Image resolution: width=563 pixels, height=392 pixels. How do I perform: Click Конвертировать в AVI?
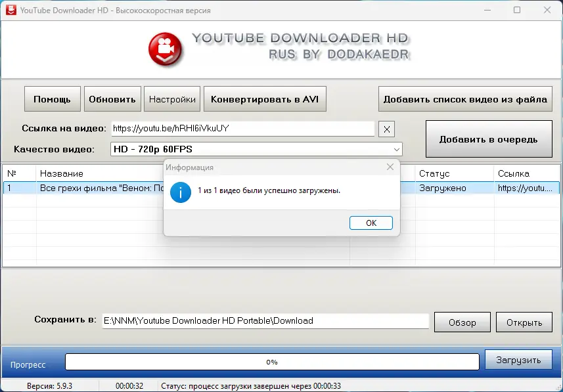coord(265,98)
